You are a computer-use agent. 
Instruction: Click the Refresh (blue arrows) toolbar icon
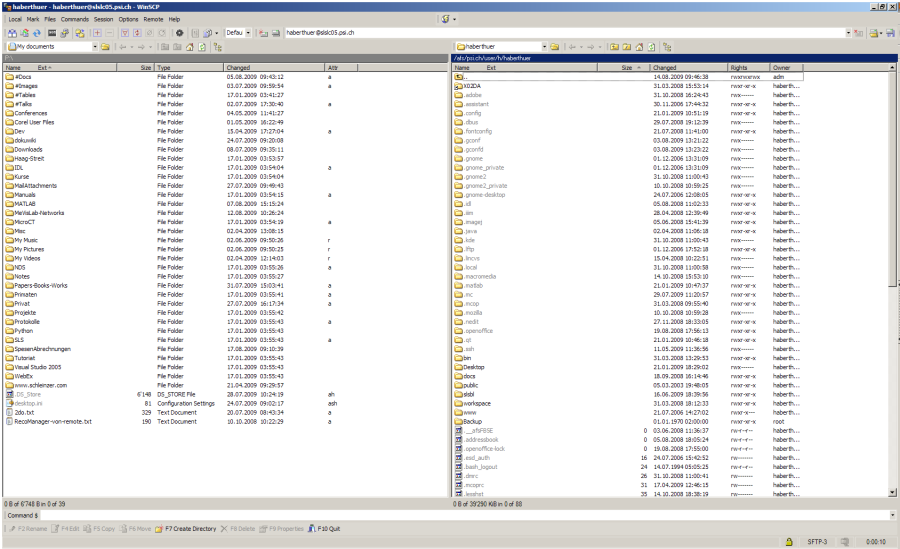[x=37, y=33]
